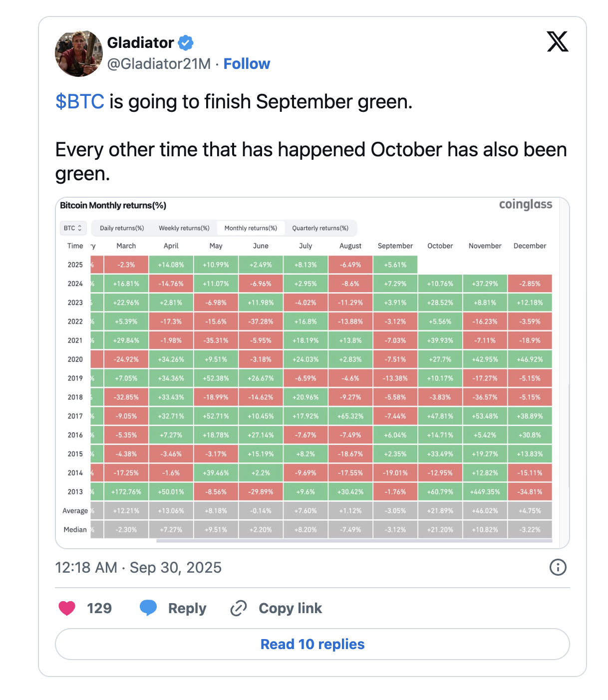
Task: Click the coinglass logo
Action: pyautogui.click(x=525, y=205)
